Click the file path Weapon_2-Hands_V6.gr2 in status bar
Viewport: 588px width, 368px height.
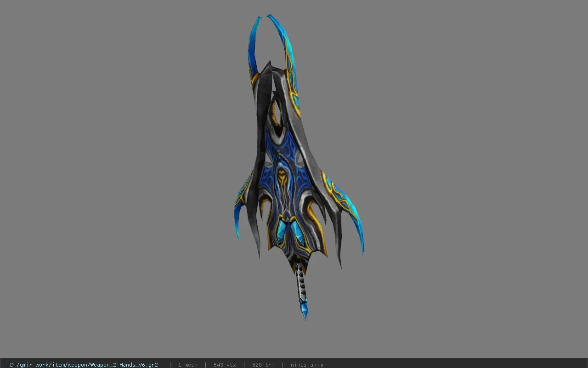(84, 365)
